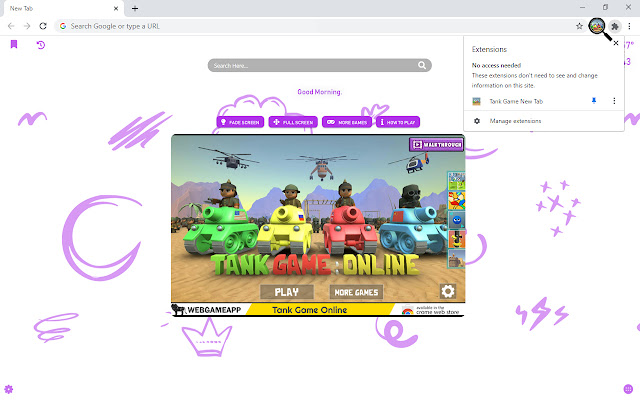Screen dimensions: 640x400
Task: Select Tank Game New Tab in extensions list
Action: click(x=516, y=101)
